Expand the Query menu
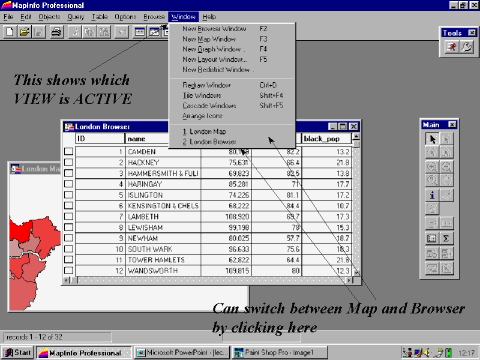The image size is (480, 360). [x=76, y=17]
